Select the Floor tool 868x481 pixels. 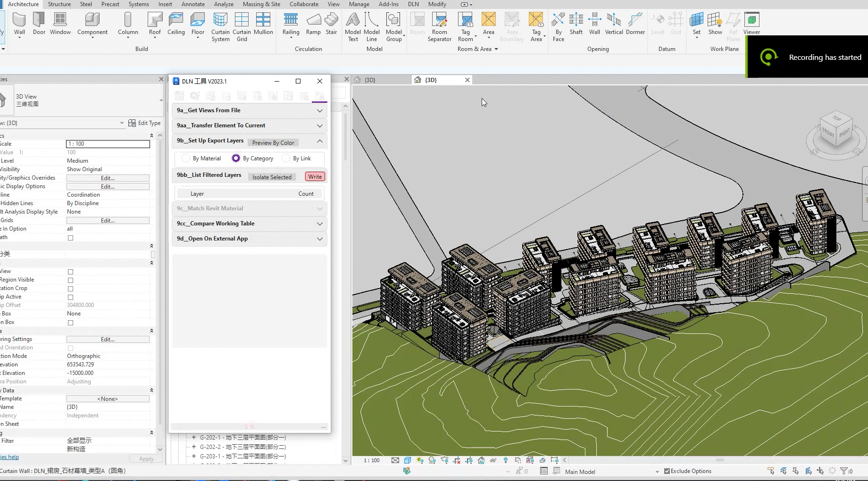(198, 25)
